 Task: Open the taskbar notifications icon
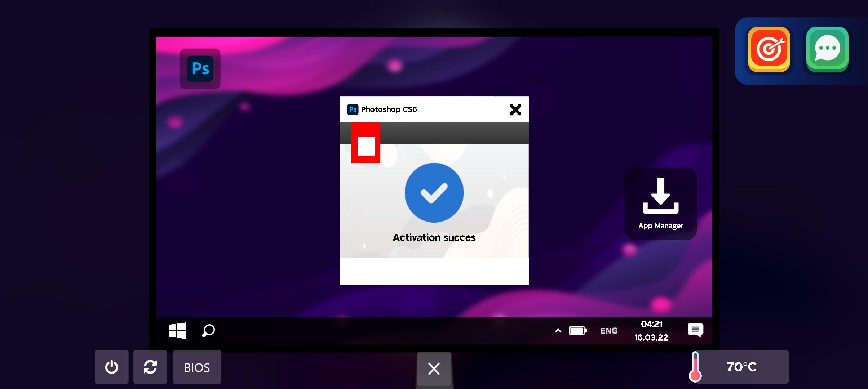[x=695, y=330]
